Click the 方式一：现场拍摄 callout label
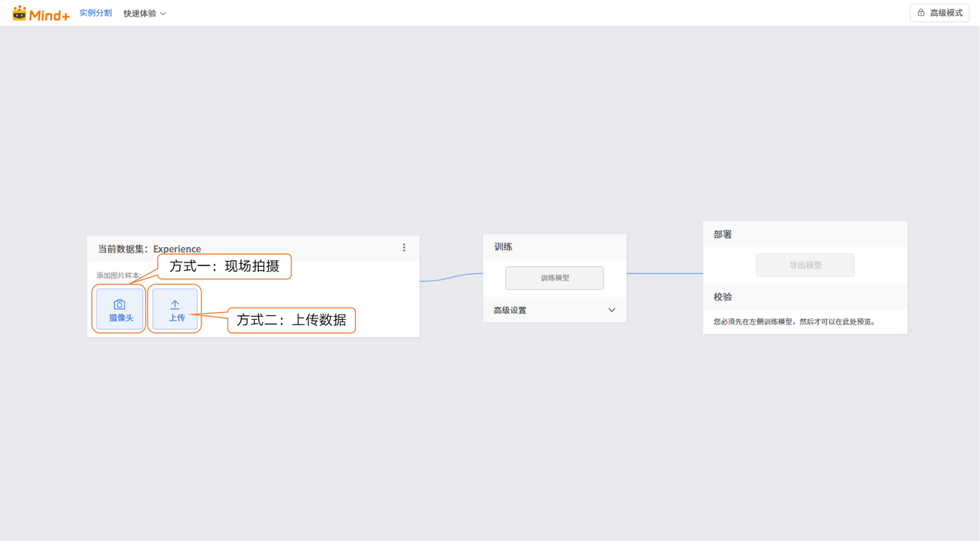This screenshot has height=541, width=980. coord(224,266)
